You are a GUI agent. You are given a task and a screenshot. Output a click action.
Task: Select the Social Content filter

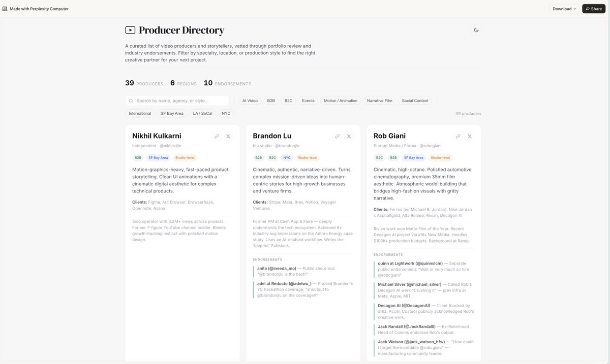click(x=415, y=101)
